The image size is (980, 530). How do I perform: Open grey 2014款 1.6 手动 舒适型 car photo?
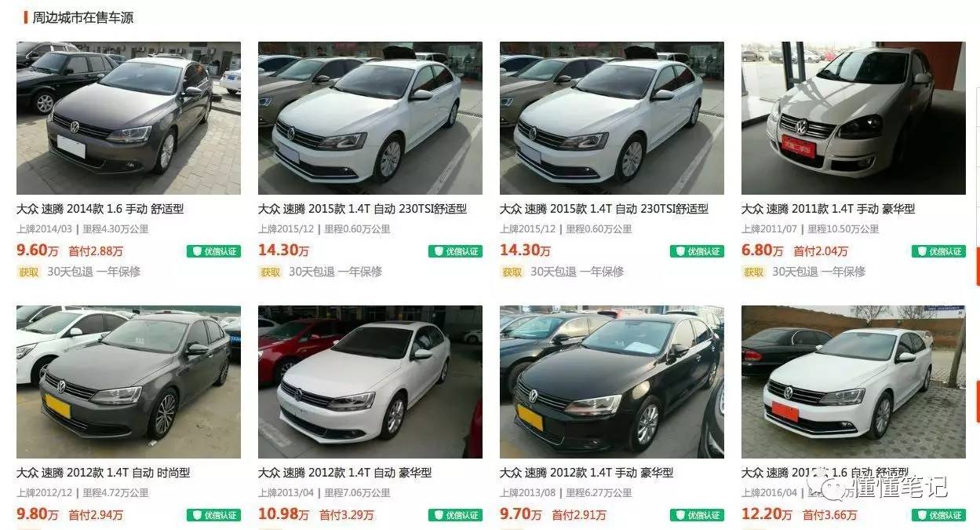[x=129, y=118]
